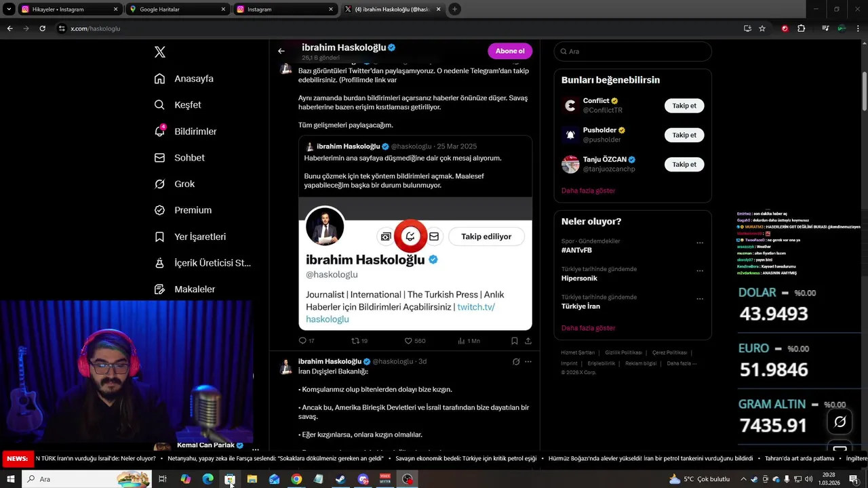868x488 pixels.
Task: Open Conflict profile avatar
Action: pos(570,106)
